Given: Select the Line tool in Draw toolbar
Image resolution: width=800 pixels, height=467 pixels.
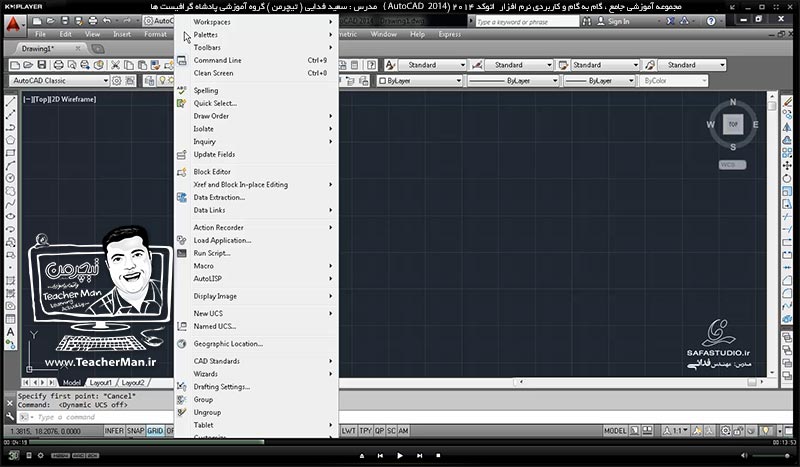Looking at the screenshot, I should pos(10,102).
